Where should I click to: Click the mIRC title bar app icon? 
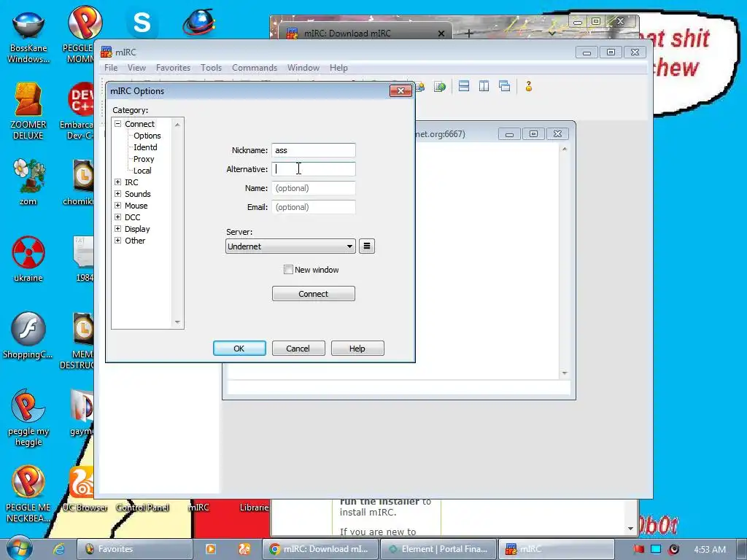click(x=107, y=52)
